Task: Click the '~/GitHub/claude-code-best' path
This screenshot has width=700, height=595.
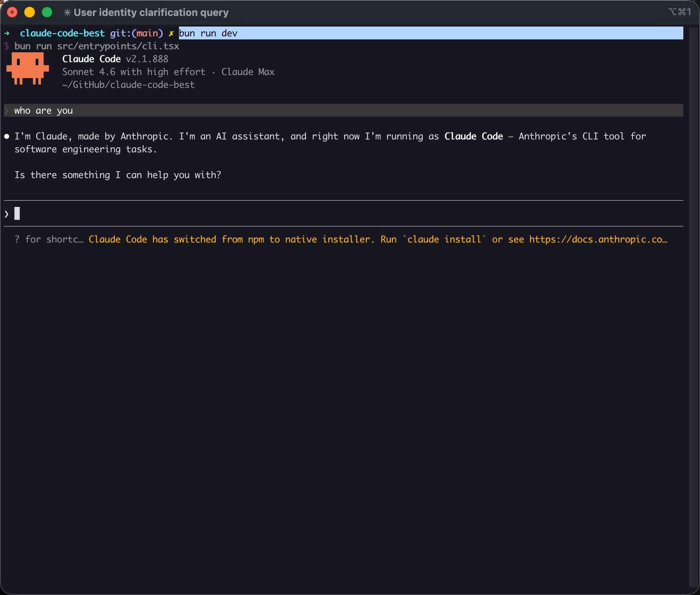Action: pyautogui.click(x=129, y=85)
